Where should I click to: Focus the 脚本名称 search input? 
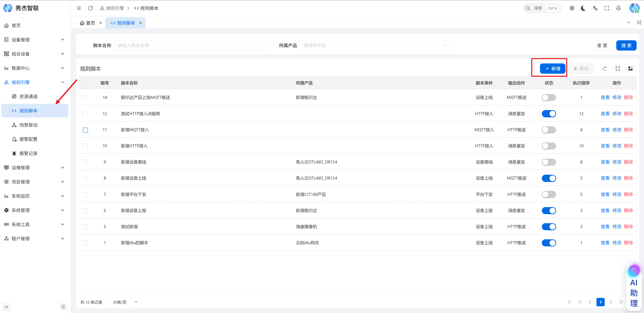coord(189,45)
